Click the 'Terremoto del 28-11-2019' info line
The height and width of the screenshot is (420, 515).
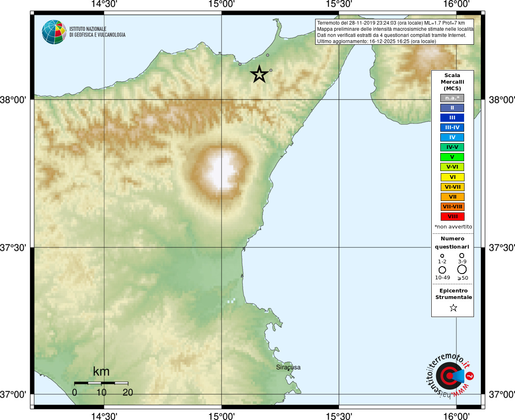coord(391,23)
